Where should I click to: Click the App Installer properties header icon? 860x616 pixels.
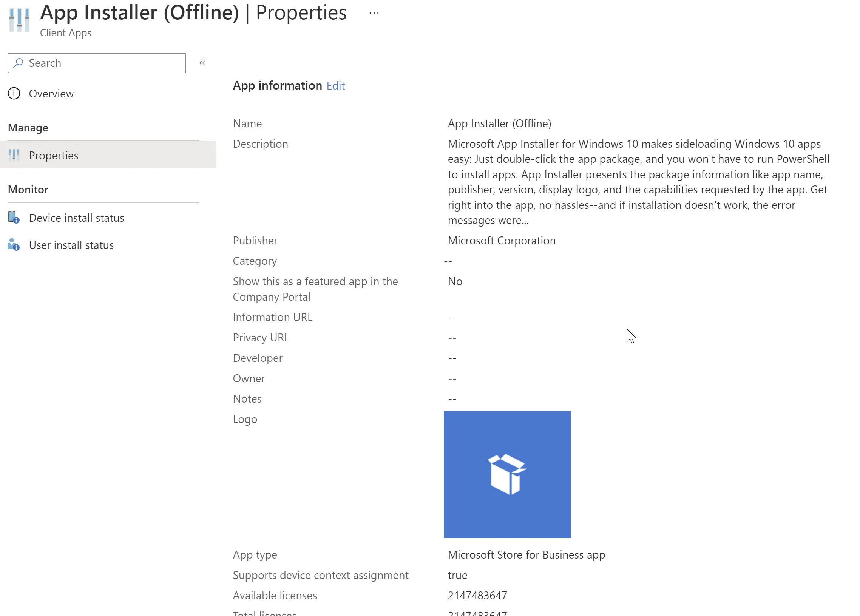[19, 19]
